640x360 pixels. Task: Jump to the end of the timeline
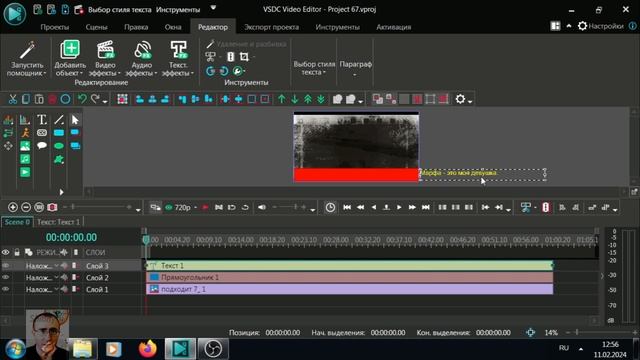pos(425,207)
